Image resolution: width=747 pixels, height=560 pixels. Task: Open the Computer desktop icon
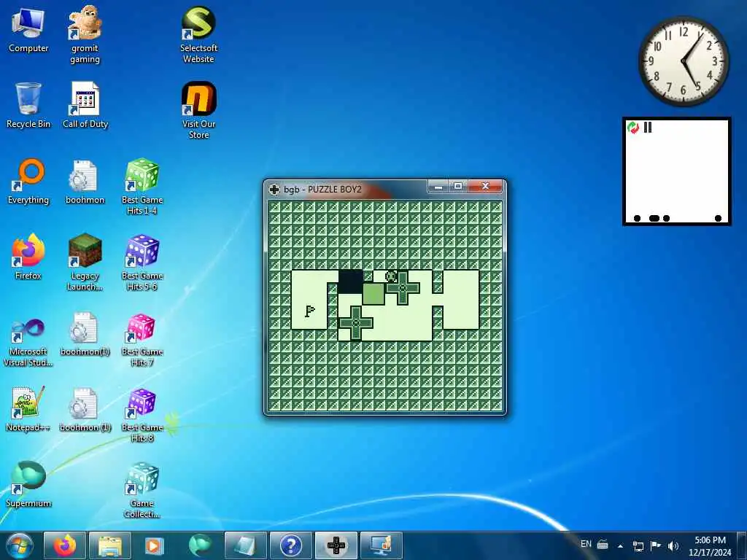click(x=28, y=29)
